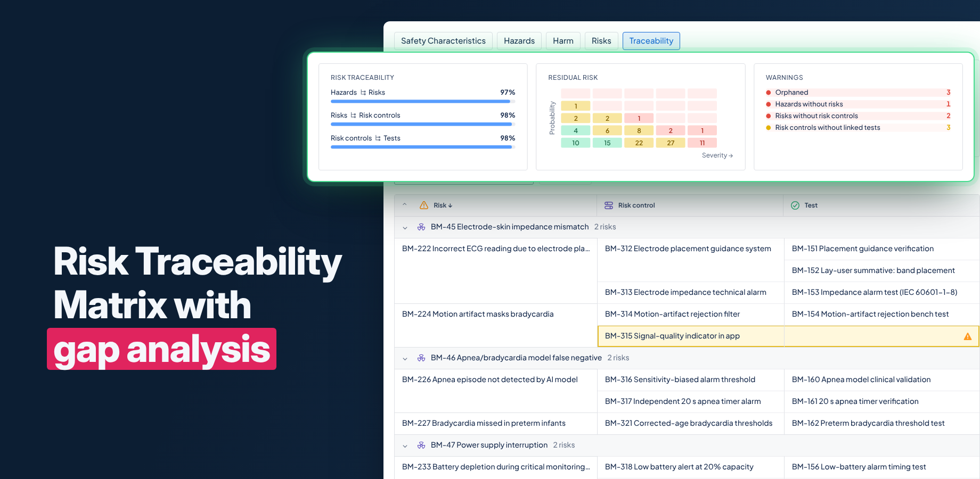Click the Severity axis label
The width and height of the screenshot is (980, 479).
point(717,155)
